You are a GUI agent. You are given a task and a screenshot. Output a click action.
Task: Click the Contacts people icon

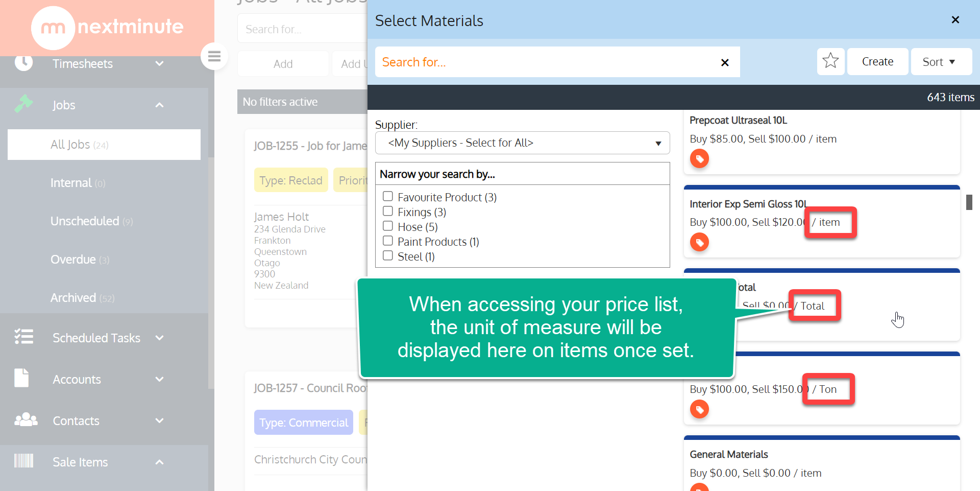(x=26, y=420)
